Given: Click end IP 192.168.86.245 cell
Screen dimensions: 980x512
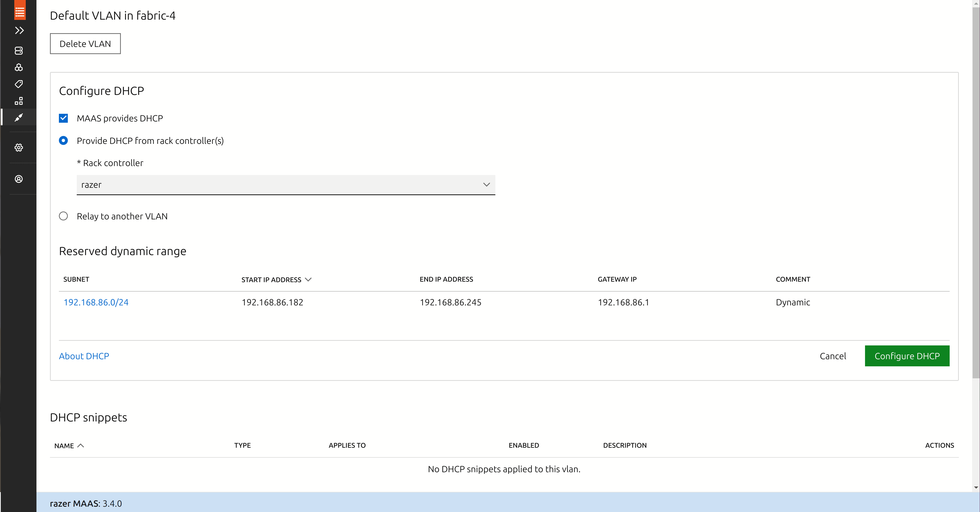Looking at the screenshot, I should click(x=450, y=302).
